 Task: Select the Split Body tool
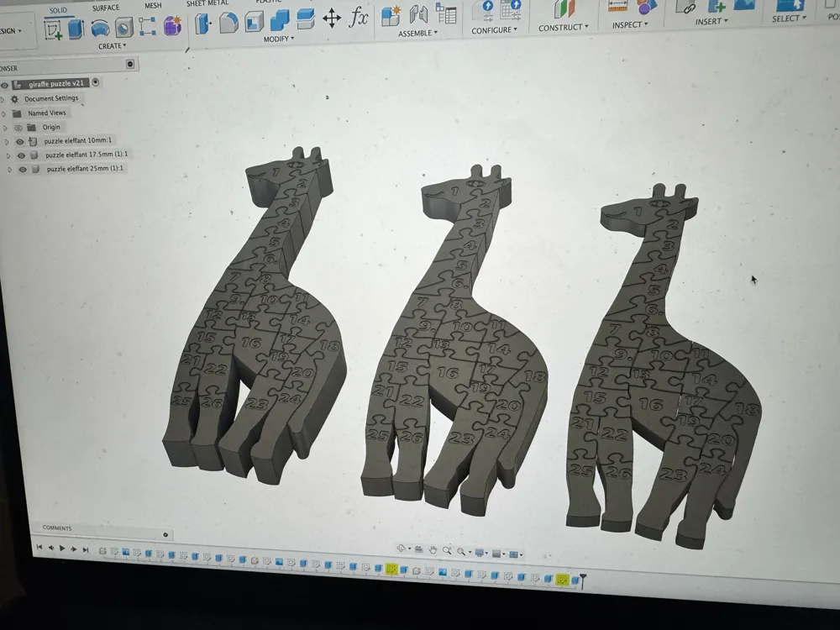tap(306, 19)
